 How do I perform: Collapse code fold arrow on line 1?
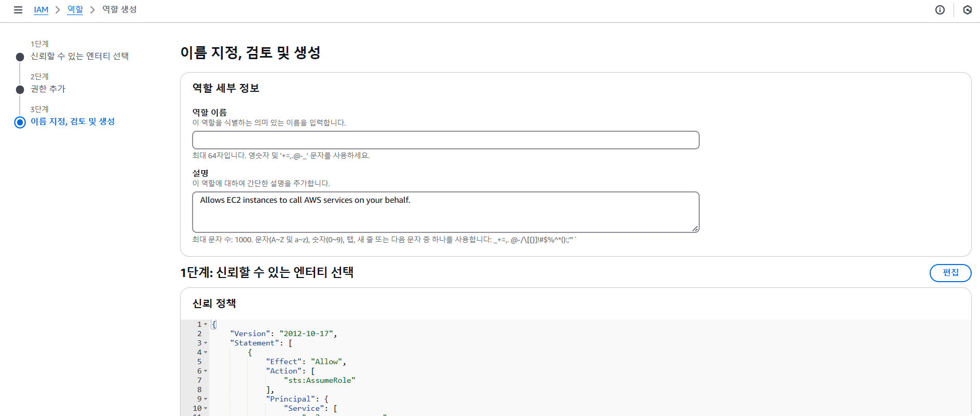(206, 324)
